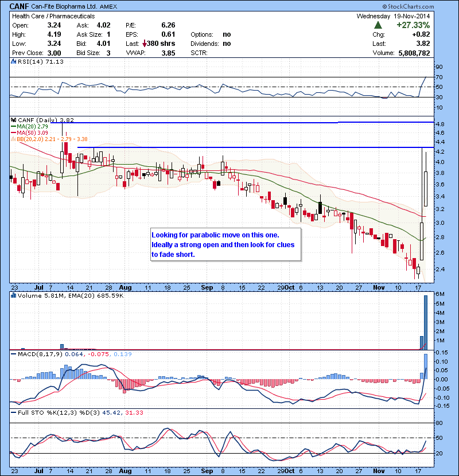
Task: Click the Prev Close value 3.00
Action: click(54, 53)
